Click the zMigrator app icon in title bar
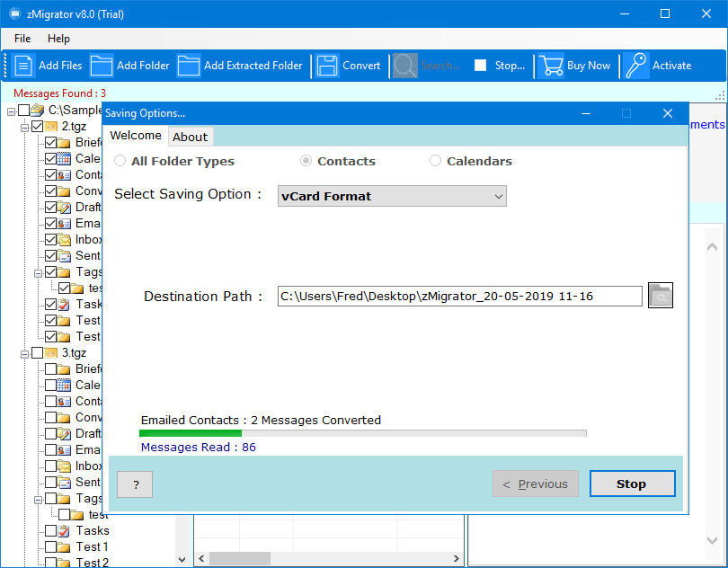Image resolution: width=728 pixels, height=568 pixels. (14, 14)
